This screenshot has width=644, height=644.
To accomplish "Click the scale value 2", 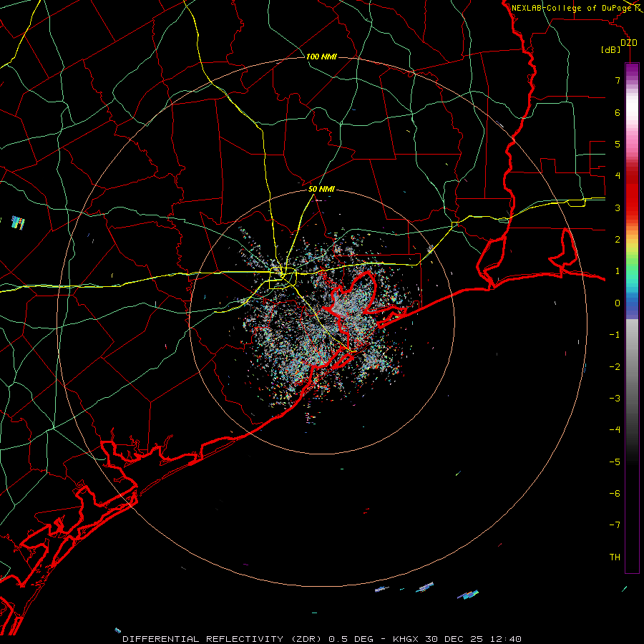I will (618, 240).
